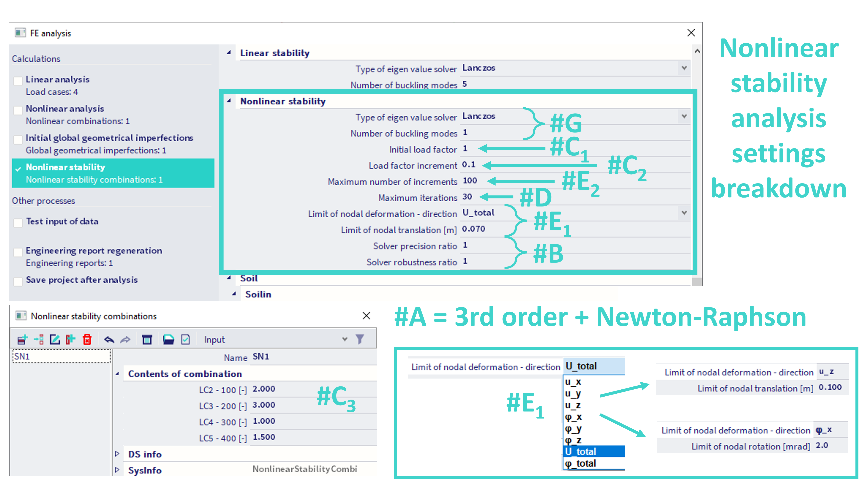Open the Input filter dropdown
The image size is (868, 487).
pyautogui.click(x=344, y=339)
